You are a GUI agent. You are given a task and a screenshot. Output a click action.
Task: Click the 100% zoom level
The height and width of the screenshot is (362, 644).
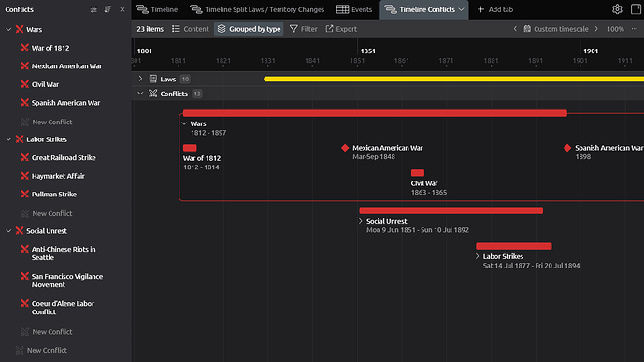615,29
